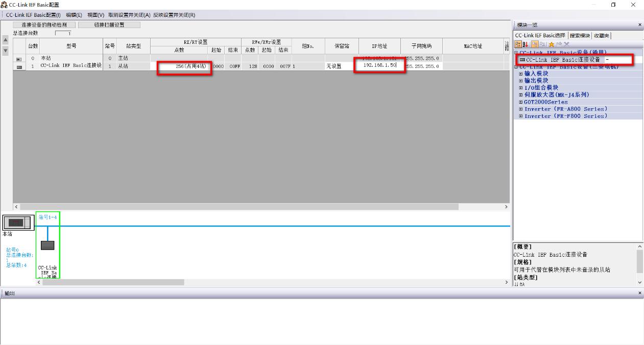Click the 主站 station type cell

[x=133, y=58]
